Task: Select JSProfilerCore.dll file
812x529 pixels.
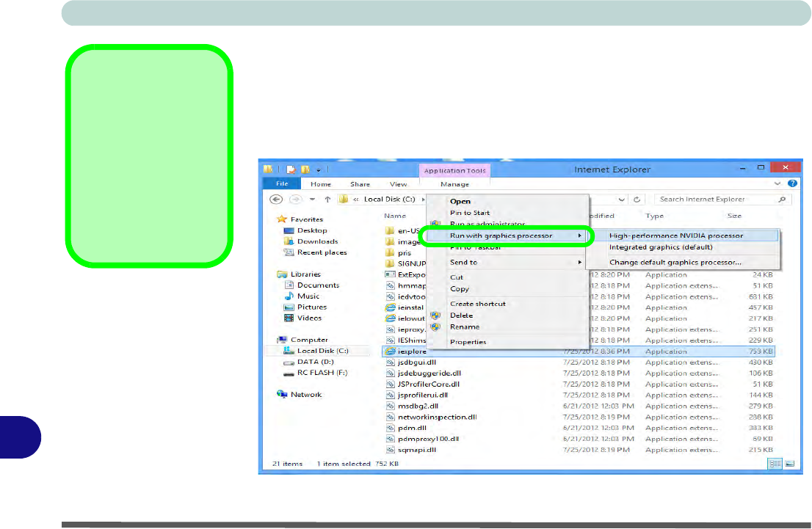Action: coord(428,384)
